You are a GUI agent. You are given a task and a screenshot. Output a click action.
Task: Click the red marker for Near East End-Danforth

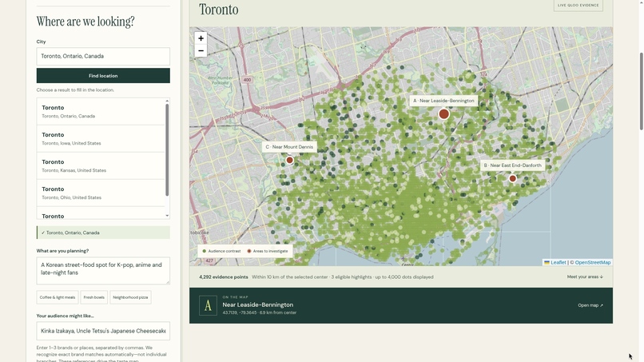pos(513,178)
